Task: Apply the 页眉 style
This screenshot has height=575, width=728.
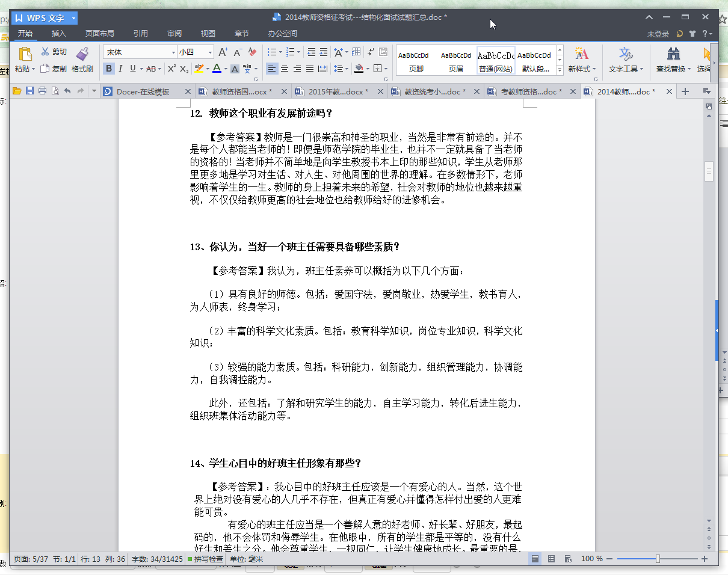Action: pos(455,61)
